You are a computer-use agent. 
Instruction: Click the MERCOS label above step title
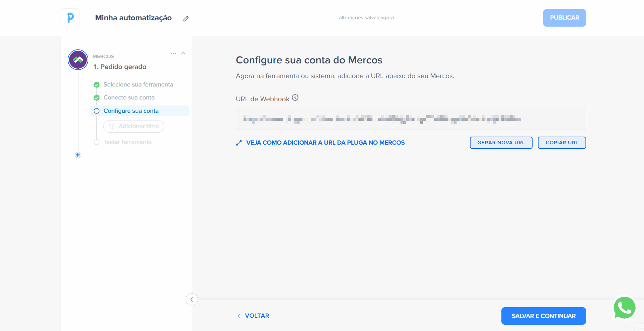pos(103,56)
